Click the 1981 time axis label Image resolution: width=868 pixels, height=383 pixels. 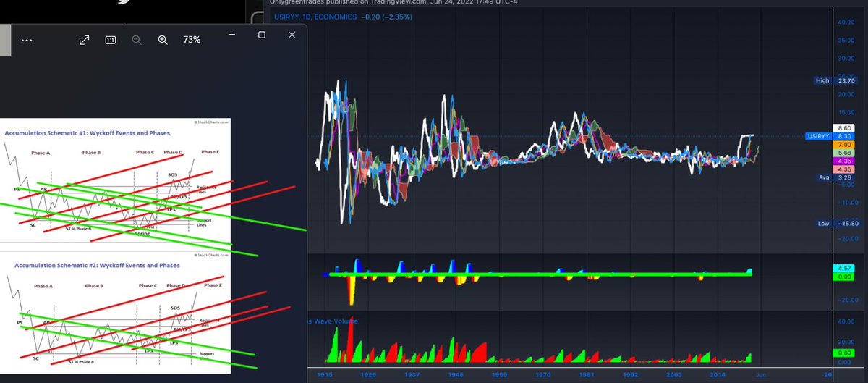click(x=587, y=375)
